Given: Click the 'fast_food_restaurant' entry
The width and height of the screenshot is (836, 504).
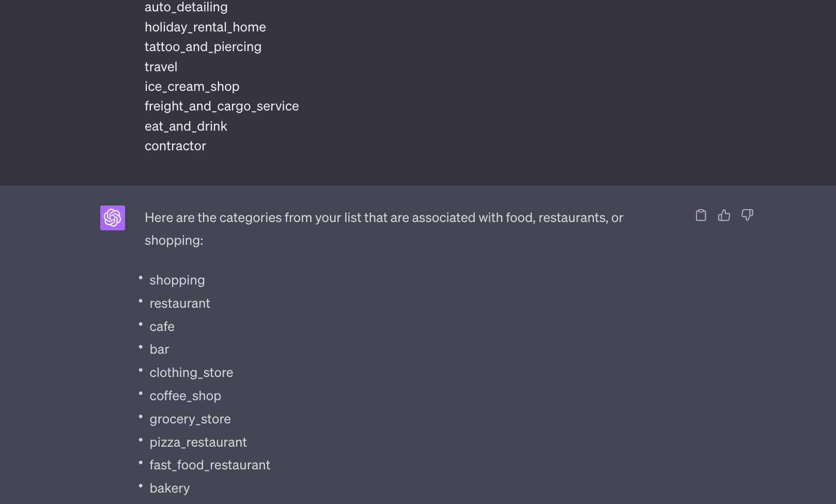Looking at the screenshot, I should 210,465.
